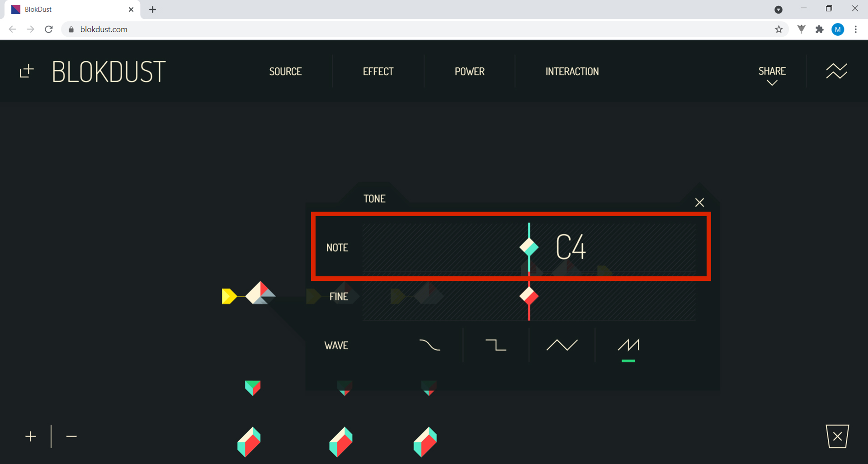Select the sine wave shape
The height and width of the screenshot is (464, 868).
pos(429,345)
